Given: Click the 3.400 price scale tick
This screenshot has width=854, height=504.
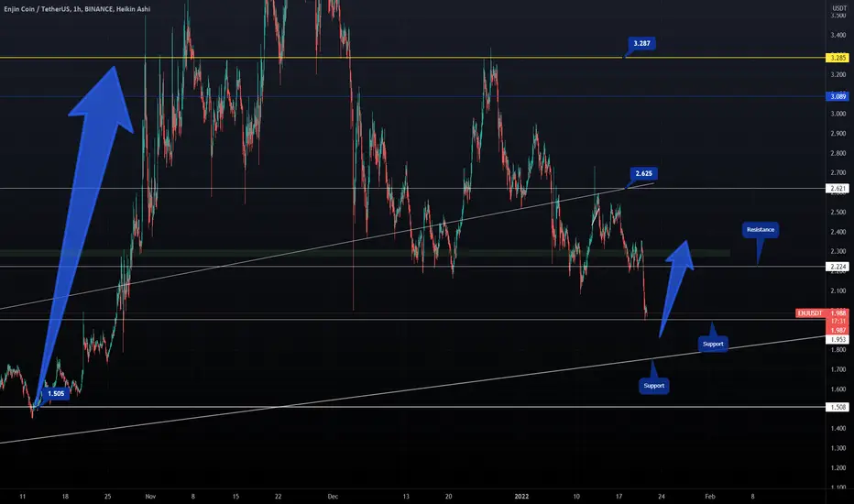Looking at the screenshot, I should point(838,36).
